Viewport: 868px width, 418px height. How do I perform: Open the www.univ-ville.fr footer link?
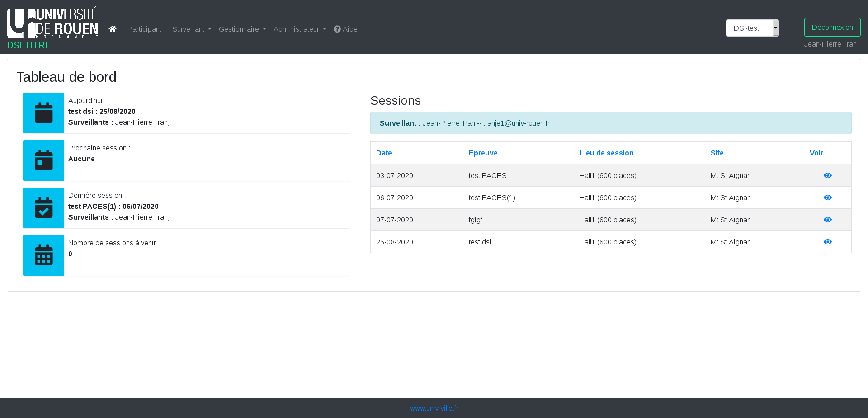(434, 408)
